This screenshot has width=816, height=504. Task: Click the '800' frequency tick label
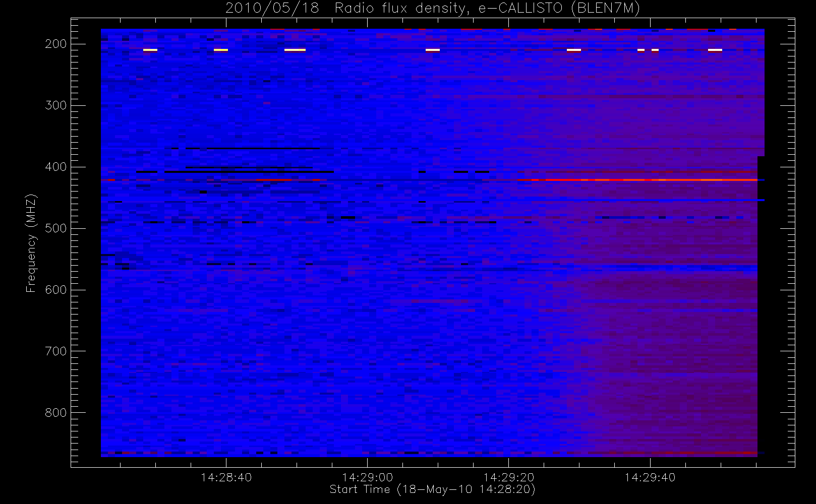55,413
